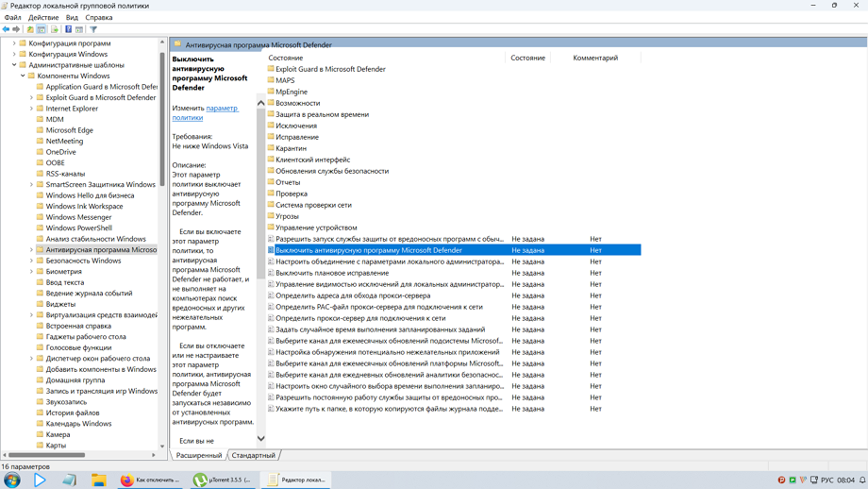Switch to the Стандартный tab
This screenshot has height=489, width=868.
click(x=254, y=455)
